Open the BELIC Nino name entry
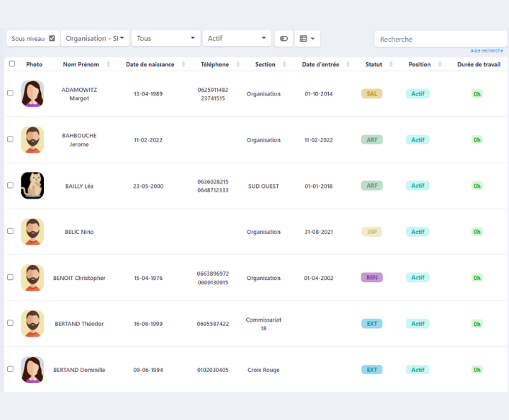 click(79, 232)
